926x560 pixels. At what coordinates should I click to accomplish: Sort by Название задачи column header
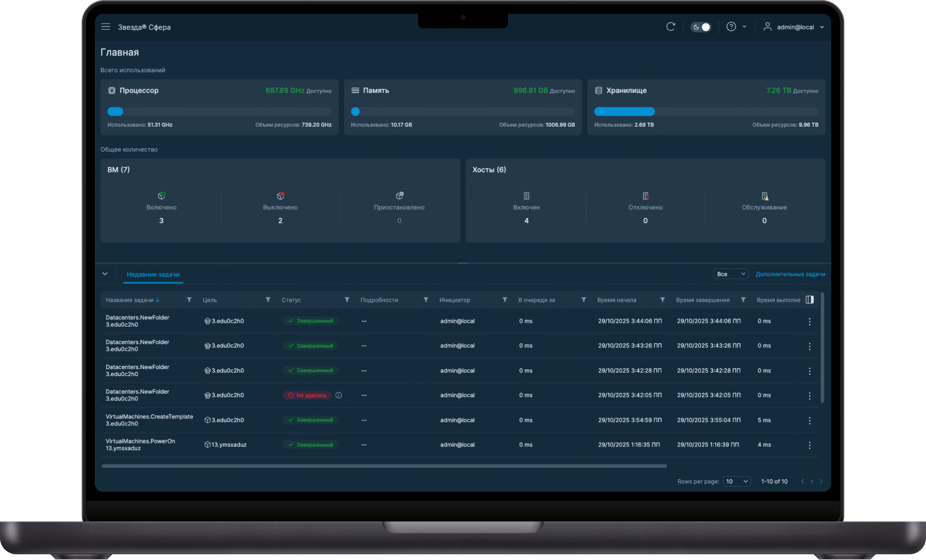click(130, 300)
